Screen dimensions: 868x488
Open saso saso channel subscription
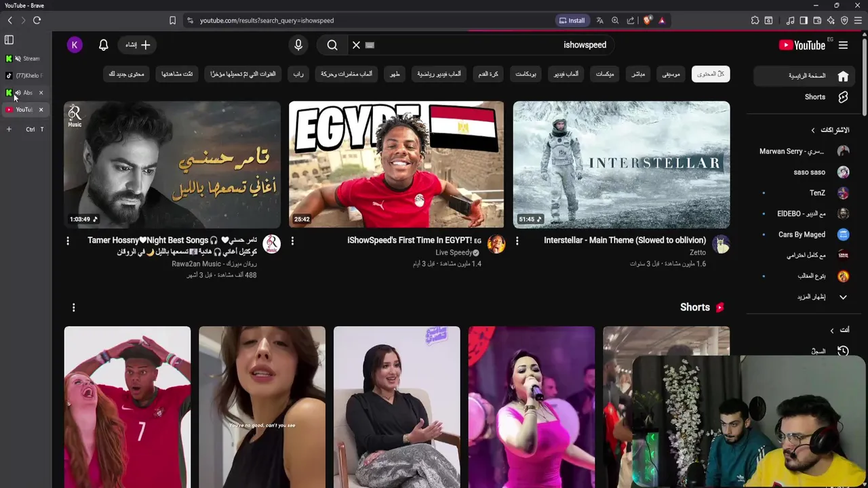tap(804, 172)
